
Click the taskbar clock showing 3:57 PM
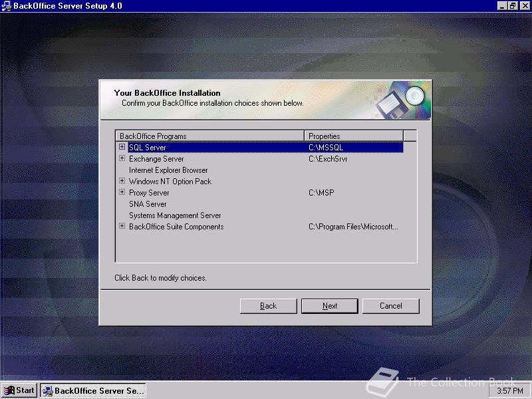(510, 391)
